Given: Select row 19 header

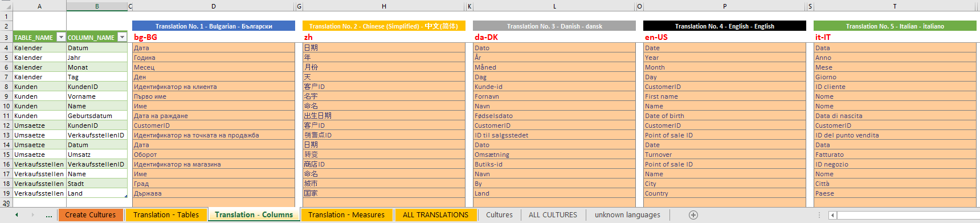Looking at the screenshot, I should point(6,193).
